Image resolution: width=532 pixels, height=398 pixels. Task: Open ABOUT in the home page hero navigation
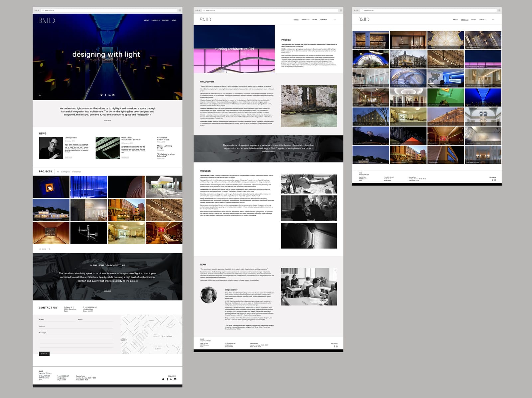tap(146, 20)
